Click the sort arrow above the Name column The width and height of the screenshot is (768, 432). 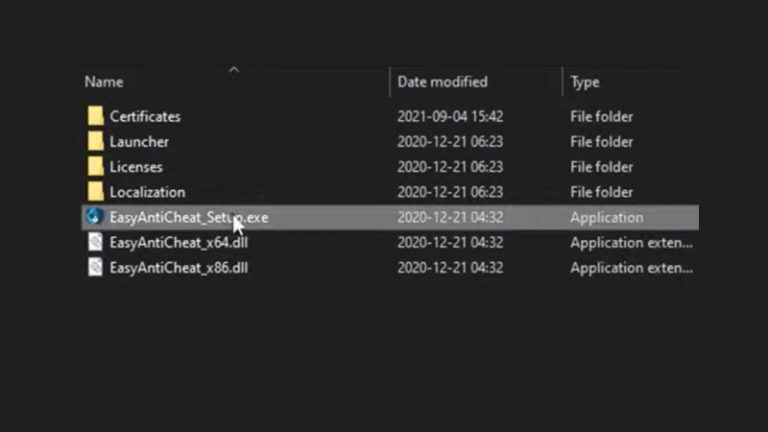pos(234,70)
